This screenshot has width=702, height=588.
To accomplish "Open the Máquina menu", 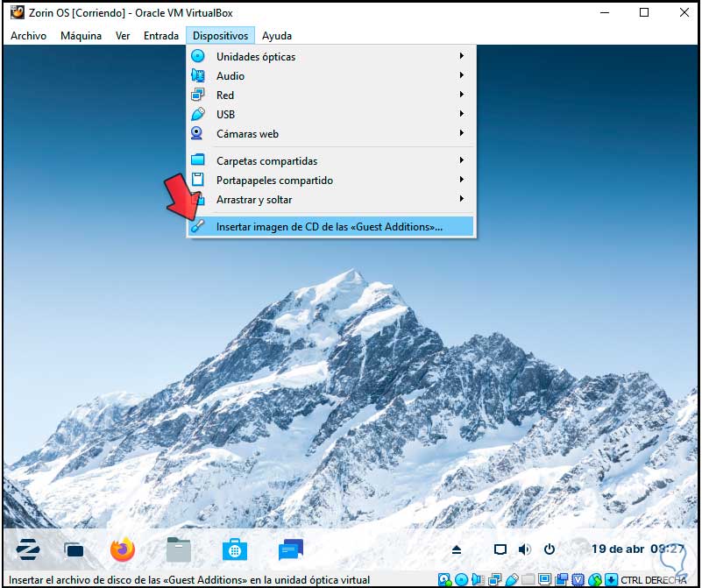I will 81,36.
